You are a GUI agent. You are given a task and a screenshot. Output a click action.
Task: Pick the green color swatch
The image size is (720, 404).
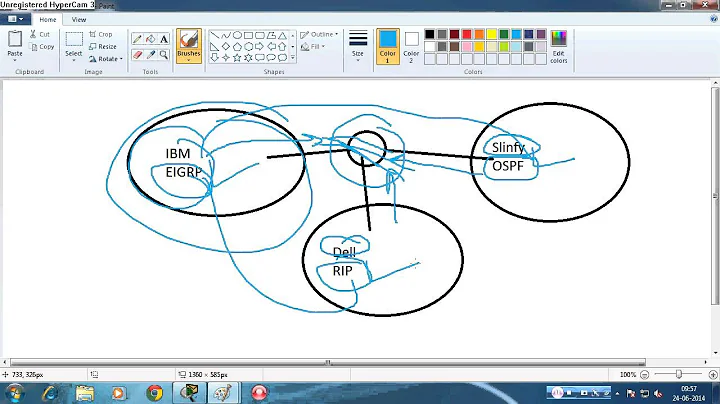504,34
